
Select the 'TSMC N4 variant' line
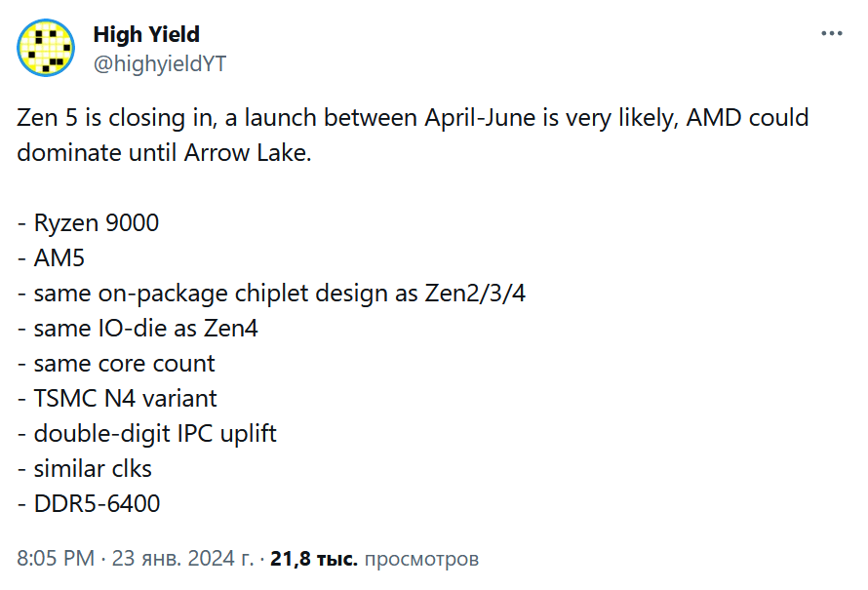(117, 399)
